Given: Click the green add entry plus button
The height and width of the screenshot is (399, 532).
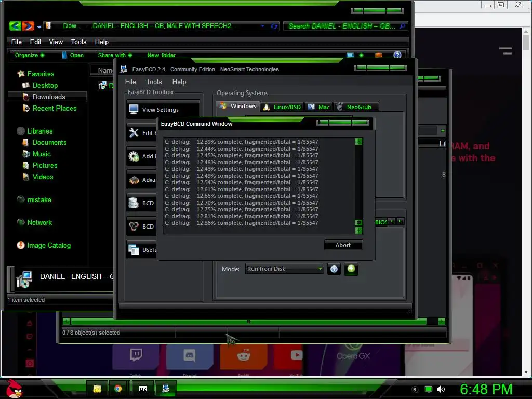Looking at the screenshot, I should [x=351, y=269].
